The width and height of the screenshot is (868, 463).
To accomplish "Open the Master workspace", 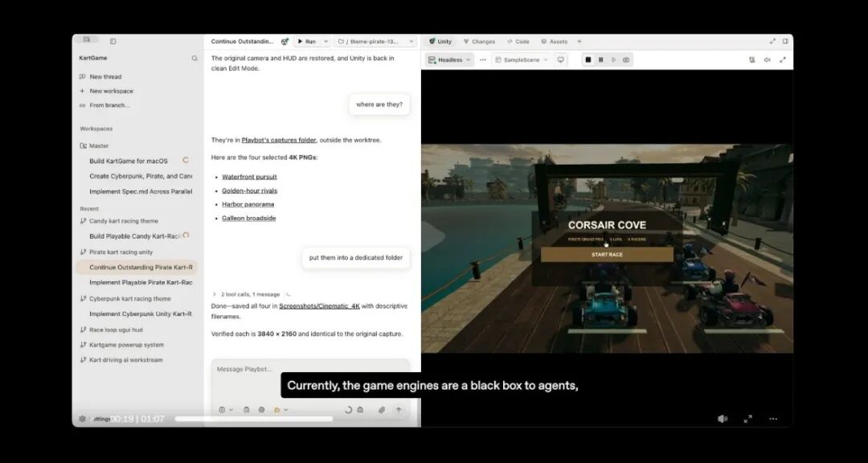I will tap(99, 145).
